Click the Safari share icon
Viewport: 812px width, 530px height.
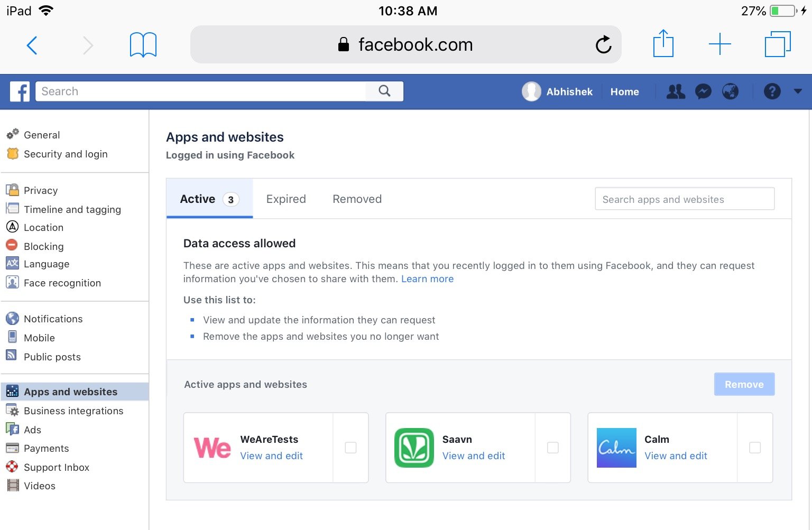pyautogui.click(x=663, y=44)
